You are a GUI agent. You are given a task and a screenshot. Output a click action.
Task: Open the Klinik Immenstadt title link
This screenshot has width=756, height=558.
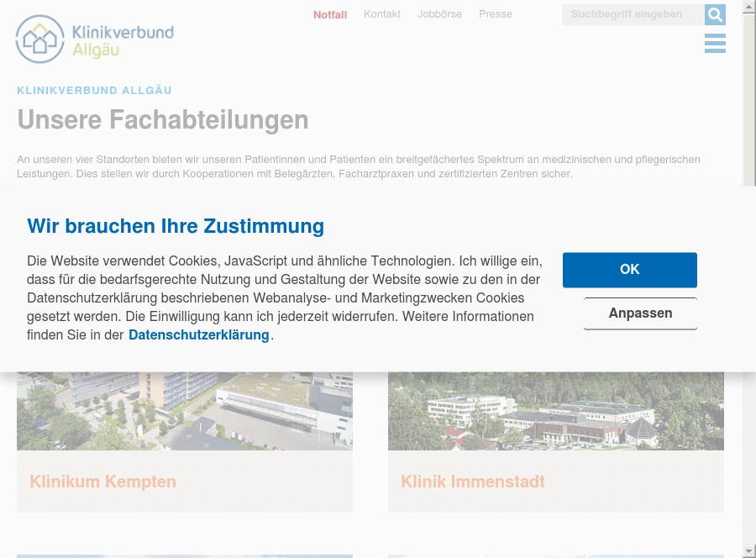click(472, 482)
